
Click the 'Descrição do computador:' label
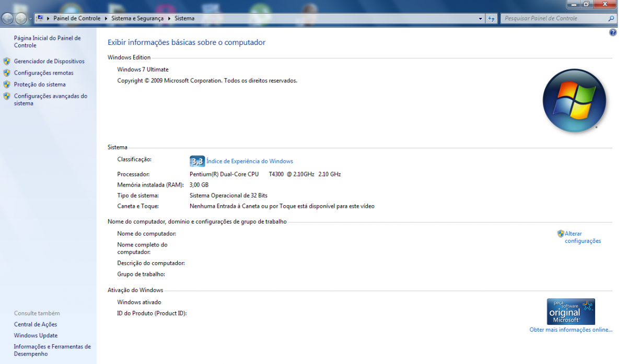(x=151, y=263)
